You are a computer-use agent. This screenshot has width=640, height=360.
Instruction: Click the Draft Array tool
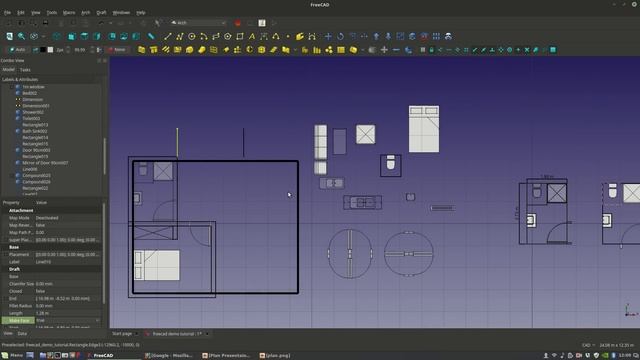[436, 36]
